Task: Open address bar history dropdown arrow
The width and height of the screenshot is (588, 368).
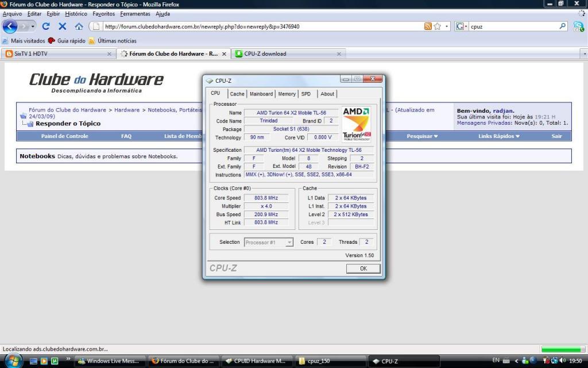Action: (446, 26)
